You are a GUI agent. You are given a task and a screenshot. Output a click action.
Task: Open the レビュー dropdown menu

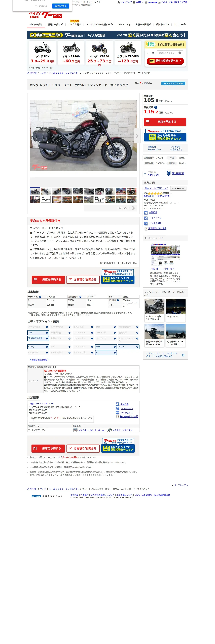(x=180, y=25)
